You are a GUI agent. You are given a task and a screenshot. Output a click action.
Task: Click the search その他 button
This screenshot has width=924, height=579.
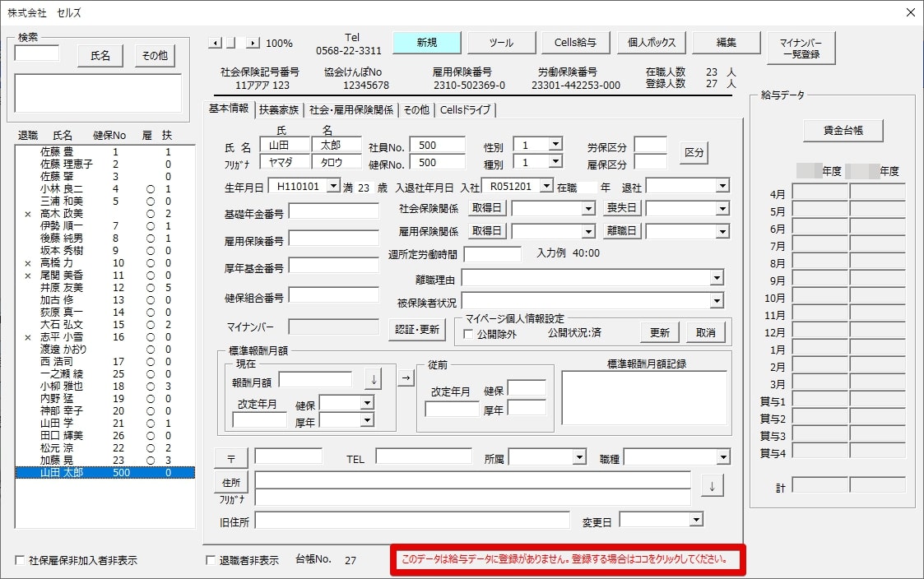point(155,55)
